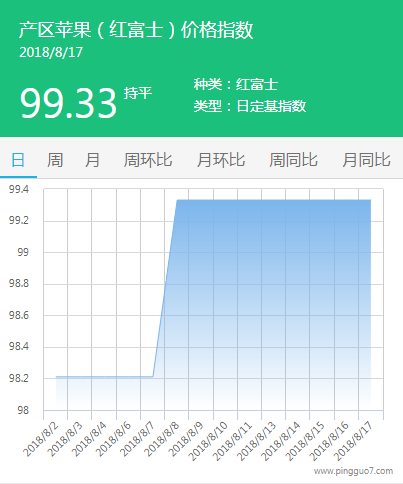Click the 类型：日定基指数 label
The width and height of the screenshot is (403, 484).
[x=250, y=106]
